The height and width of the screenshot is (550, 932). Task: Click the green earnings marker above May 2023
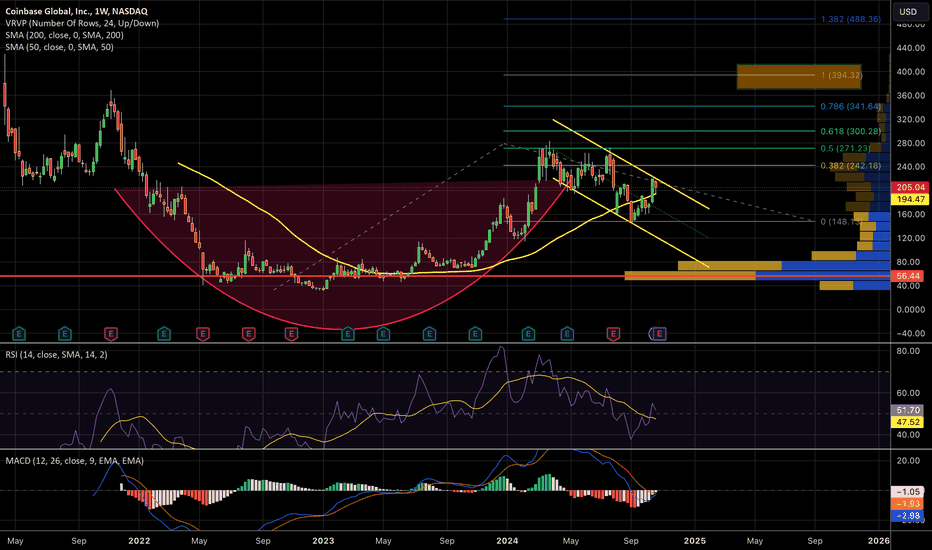tap(383, 334)
